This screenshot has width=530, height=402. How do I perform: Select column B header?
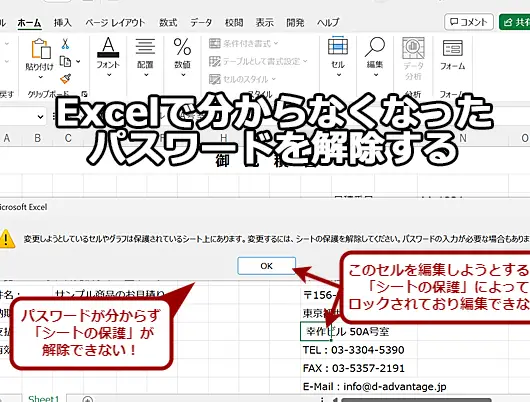tap(37, 138)
